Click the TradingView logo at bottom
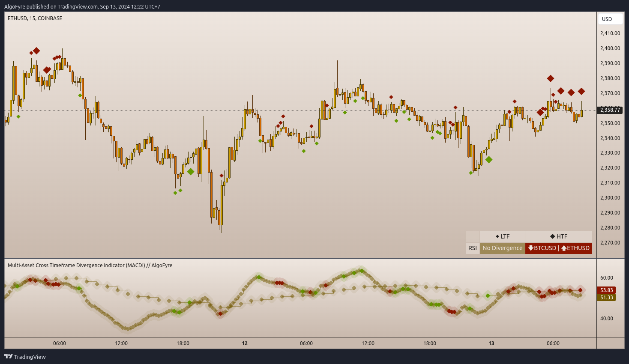This screenshot has width=629, height=364. click(x=25, y=357)
